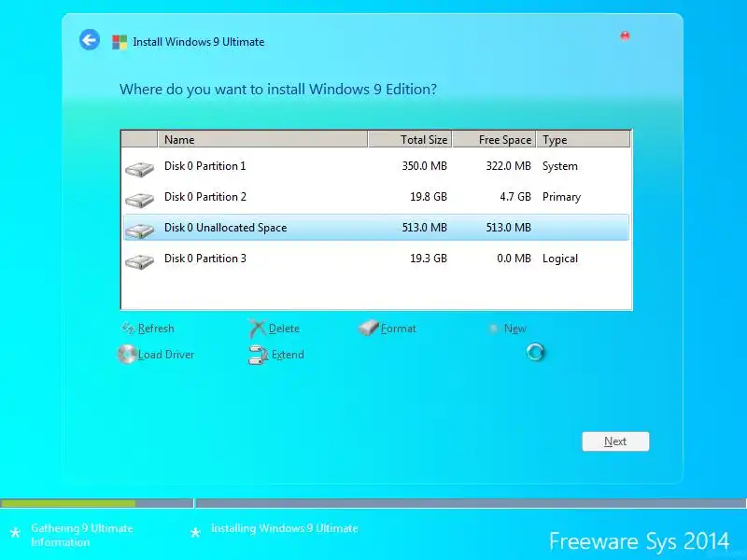Sort by the Free Space column header
This screenshot has height=560, width=747.
tap(494, 139)
